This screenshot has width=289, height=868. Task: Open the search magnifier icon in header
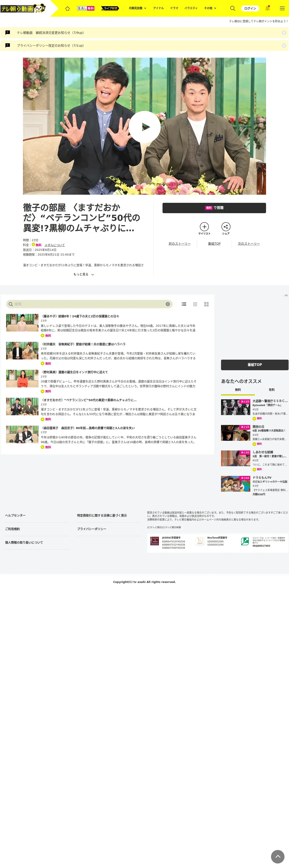(x=233, y=8)
